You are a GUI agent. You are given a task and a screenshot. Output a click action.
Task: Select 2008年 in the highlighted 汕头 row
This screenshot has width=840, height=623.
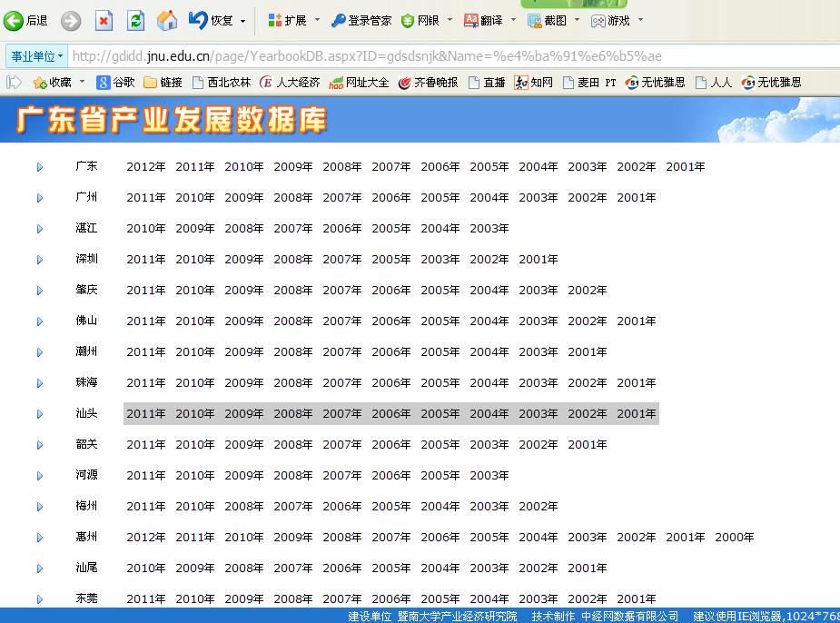[293, 413]
